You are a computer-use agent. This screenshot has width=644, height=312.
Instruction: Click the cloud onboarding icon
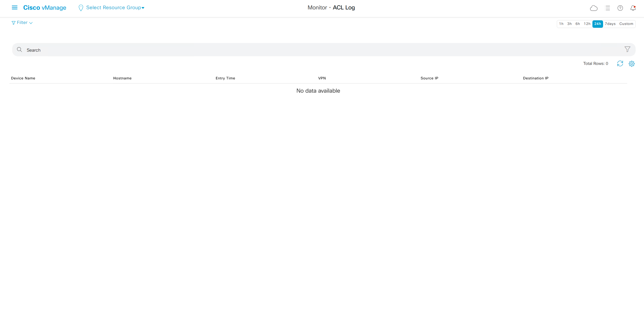tap(593, 8)
